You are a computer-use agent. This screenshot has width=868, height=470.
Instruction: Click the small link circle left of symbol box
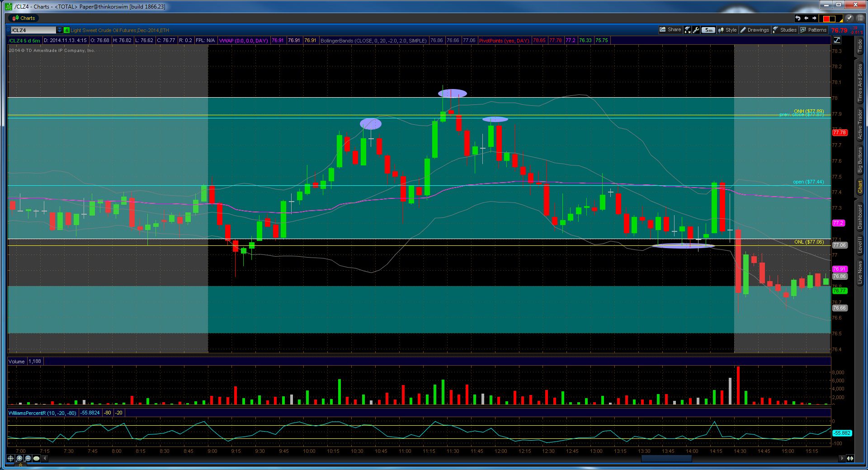click(9, 30)
